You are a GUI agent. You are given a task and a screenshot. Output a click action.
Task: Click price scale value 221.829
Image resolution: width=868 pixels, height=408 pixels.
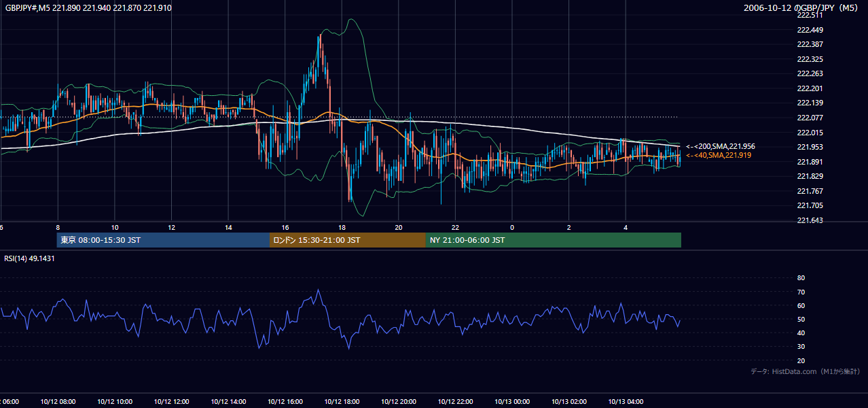(x=810, y=176)
